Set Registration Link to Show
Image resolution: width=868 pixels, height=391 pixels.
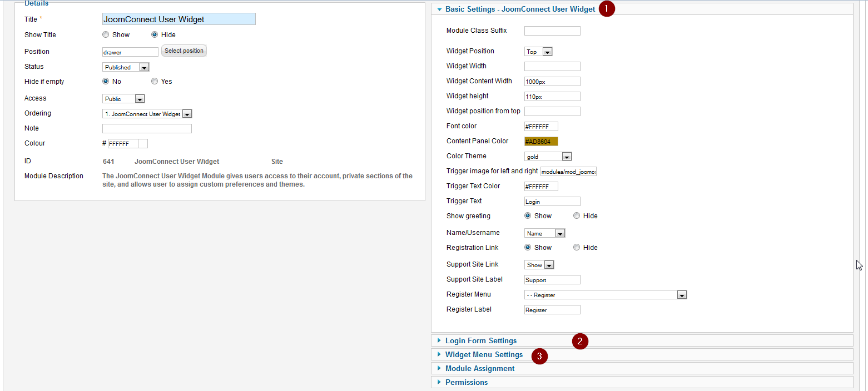528,247
